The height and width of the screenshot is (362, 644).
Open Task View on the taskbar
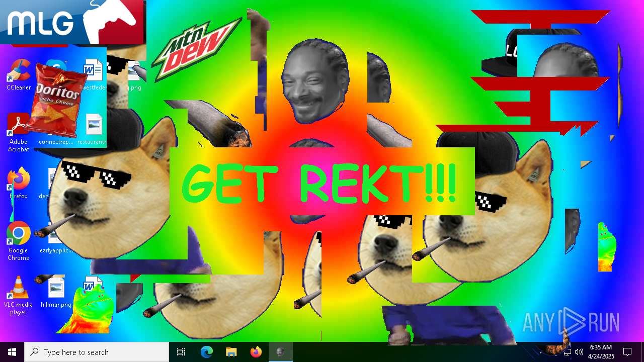coord(181,352)
